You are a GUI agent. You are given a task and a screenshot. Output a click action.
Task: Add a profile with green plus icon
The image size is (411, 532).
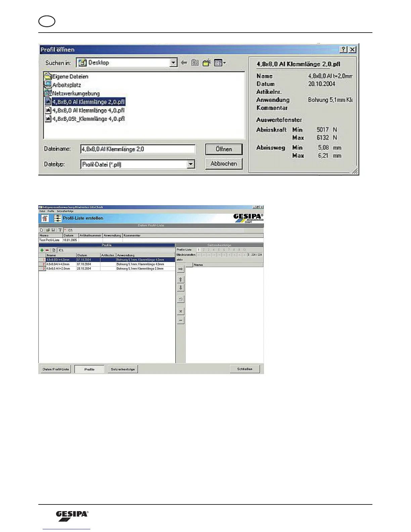click(x=42, y=250)
